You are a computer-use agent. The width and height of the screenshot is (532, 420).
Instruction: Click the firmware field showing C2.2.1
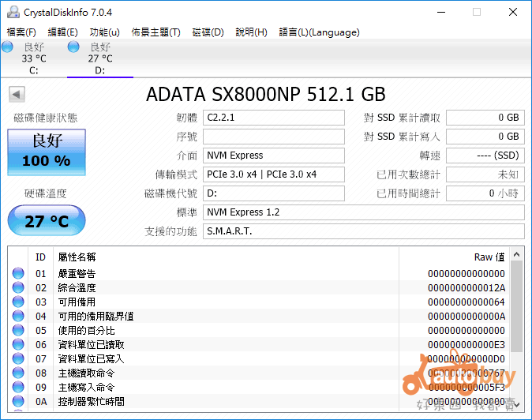(x=274, y=118)
